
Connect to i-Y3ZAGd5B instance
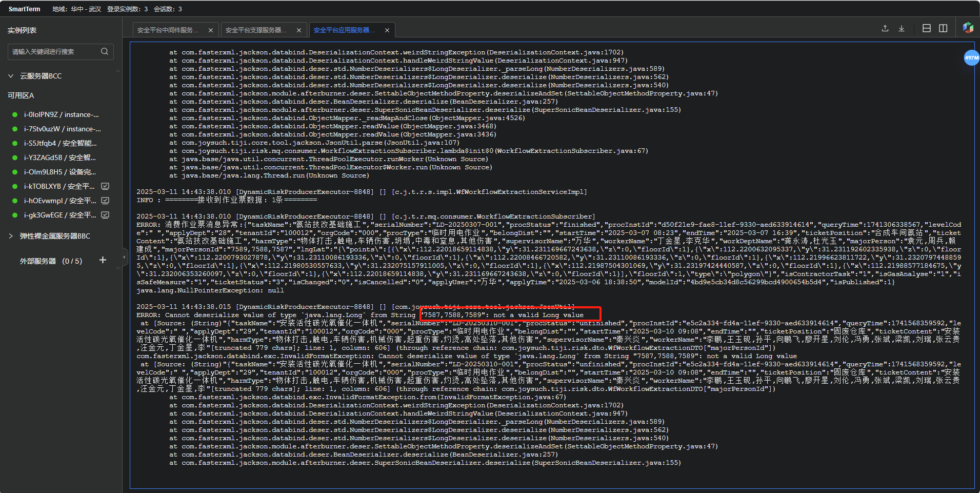61,157
